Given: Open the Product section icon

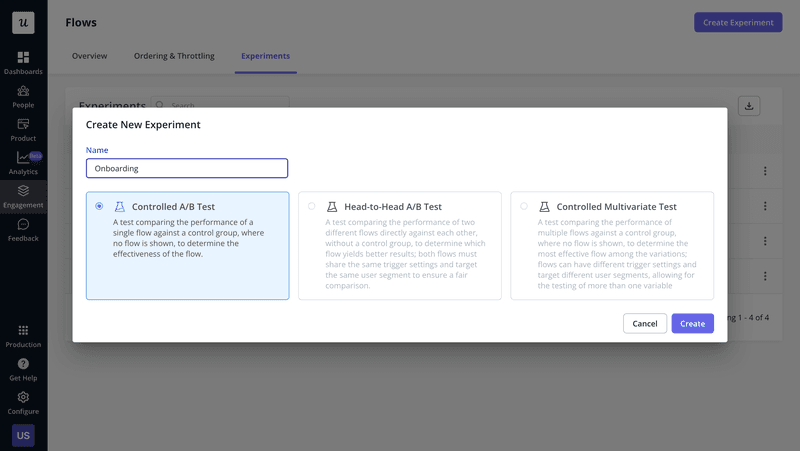Looking at the screenshot, I should [23, 125].
